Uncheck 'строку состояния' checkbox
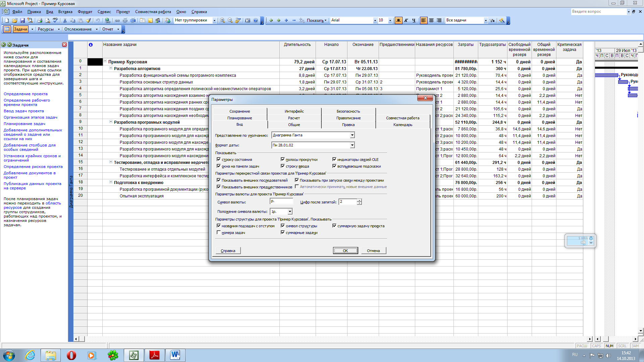The image size is (644, 362). click(x=219, y=160)
